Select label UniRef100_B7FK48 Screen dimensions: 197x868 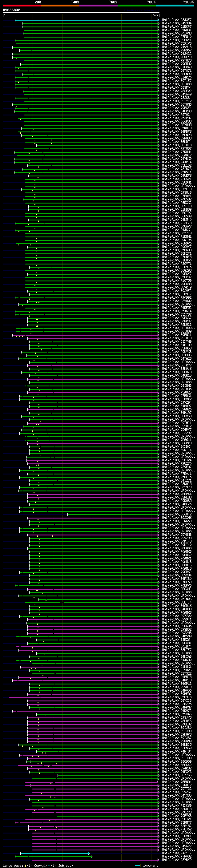pyautogui.click(x=176, y=67)
